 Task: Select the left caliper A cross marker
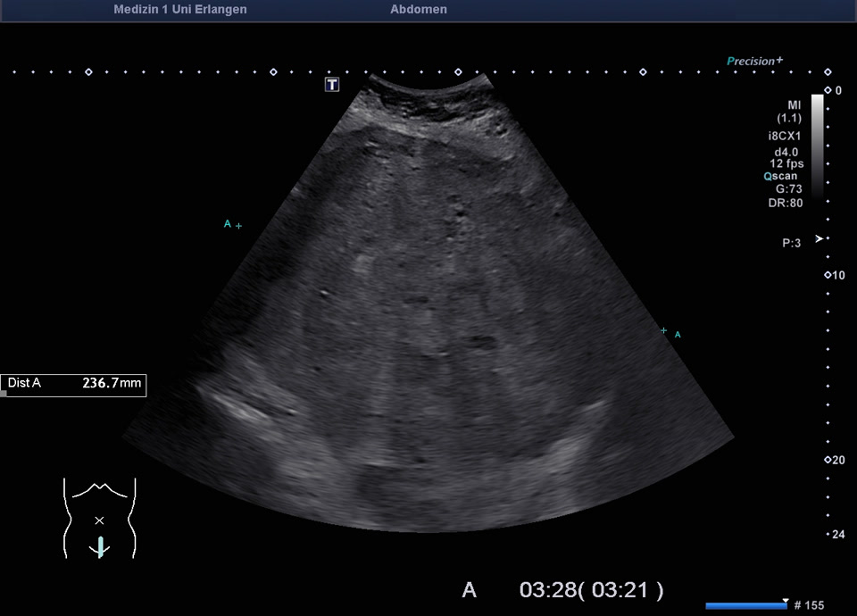tap(238, 226)
